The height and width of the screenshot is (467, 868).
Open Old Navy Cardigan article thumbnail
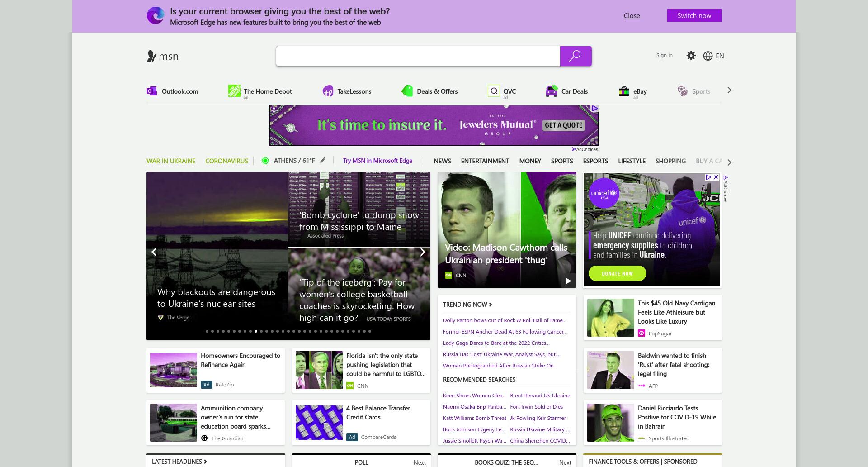[x=611, y=318]
